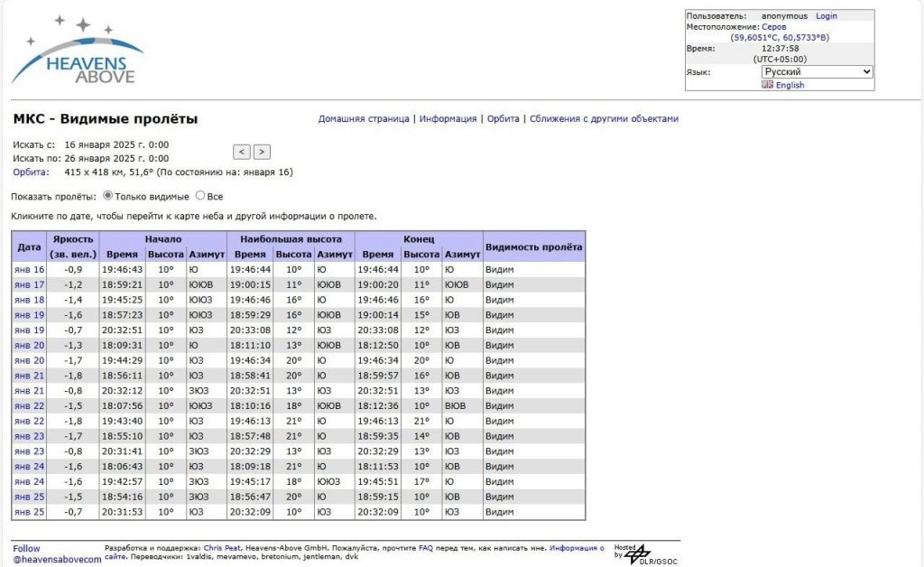
Task: Go to previous date range arrow
Action: 241,152
